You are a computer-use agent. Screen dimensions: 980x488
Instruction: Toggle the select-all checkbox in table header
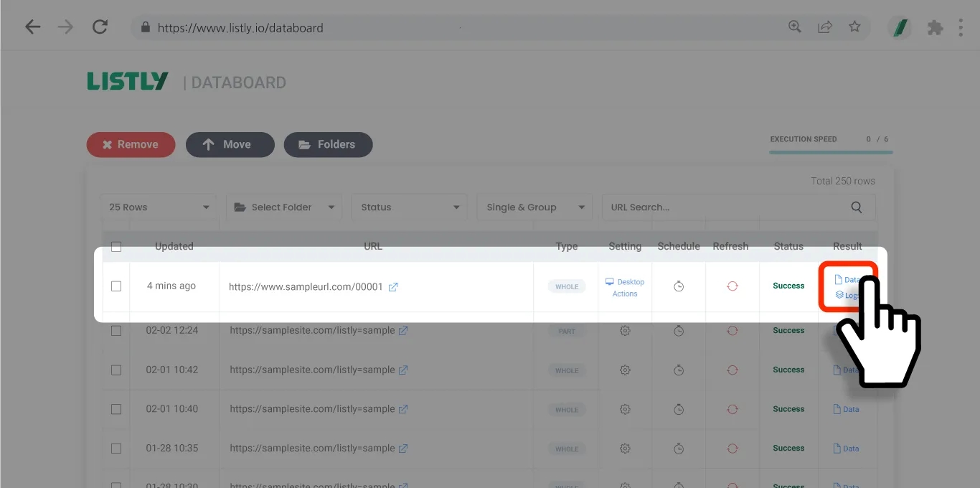(116, 247)
